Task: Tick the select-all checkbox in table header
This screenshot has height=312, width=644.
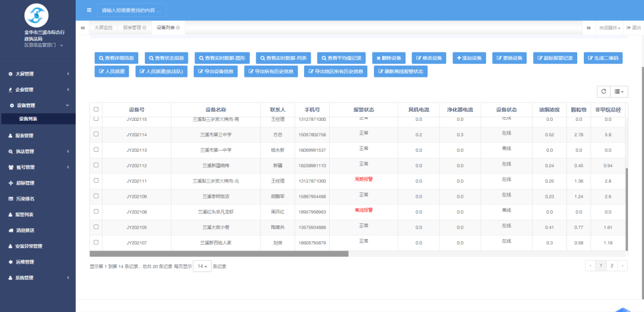Action: [96, 110]
